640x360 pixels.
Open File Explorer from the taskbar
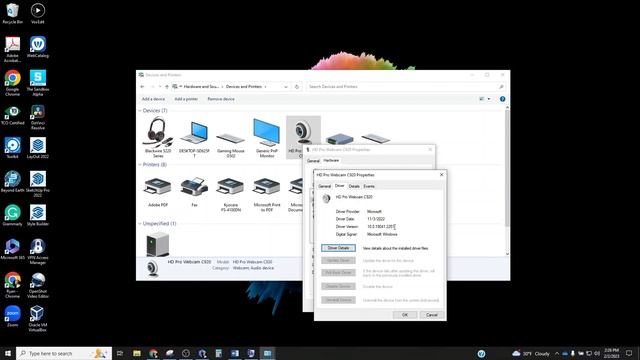137,353
